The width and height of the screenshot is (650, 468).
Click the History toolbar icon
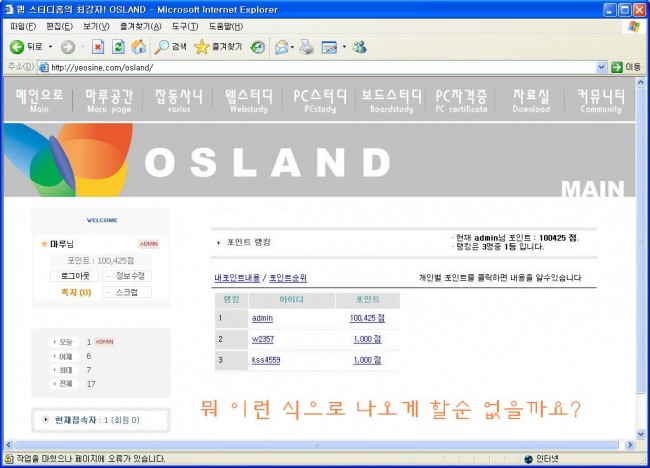[257, 47]
